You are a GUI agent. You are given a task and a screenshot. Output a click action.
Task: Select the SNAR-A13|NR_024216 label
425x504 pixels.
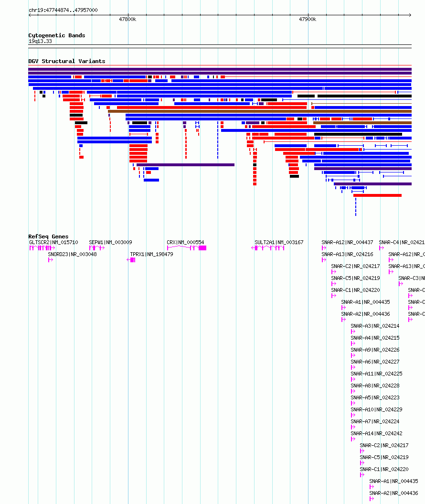coord(347,254)
